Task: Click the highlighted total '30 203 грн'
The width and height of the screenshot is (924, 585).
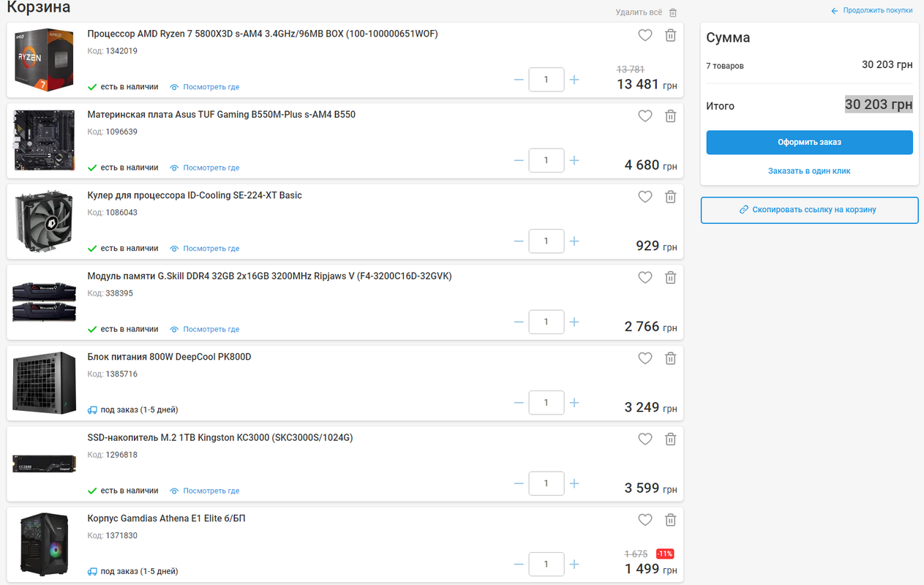Action: tap(879, 105)
